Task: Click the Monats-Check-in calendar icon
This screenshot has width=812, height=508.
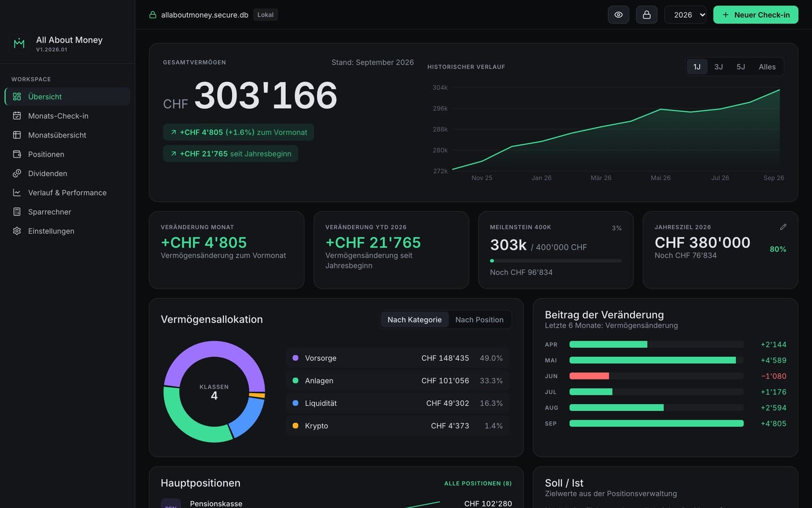Action: tap(17, 116)
